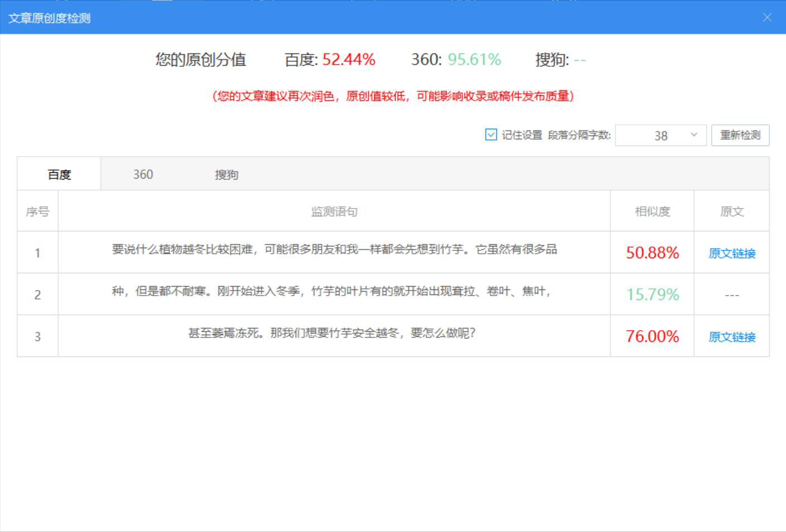Select the first monitored sentence about 竹芋
This screenshot has height=532, width=786.
[x=334, y=252]
